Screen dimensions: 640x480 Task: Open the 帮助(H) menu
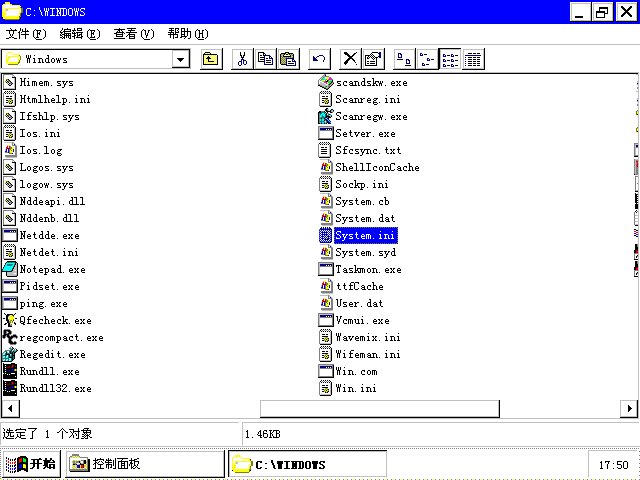(x=188, y=34)
